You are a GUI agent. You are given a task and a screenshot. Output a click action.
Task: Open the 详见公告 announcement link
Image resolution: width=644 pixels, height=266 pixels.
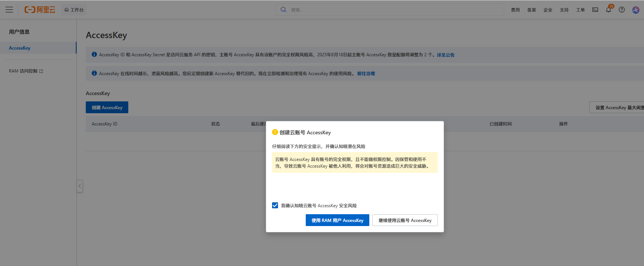tap(445, 55)
